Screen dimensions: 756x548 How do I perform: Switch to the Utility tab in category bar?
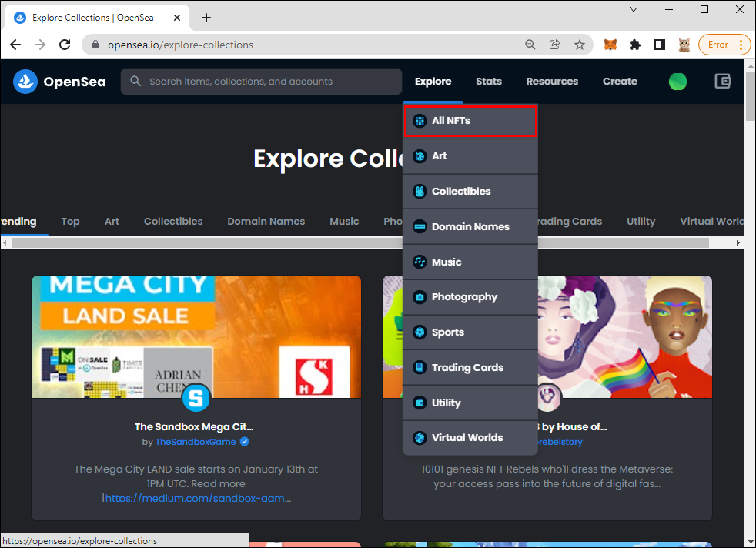coord(641,221)
